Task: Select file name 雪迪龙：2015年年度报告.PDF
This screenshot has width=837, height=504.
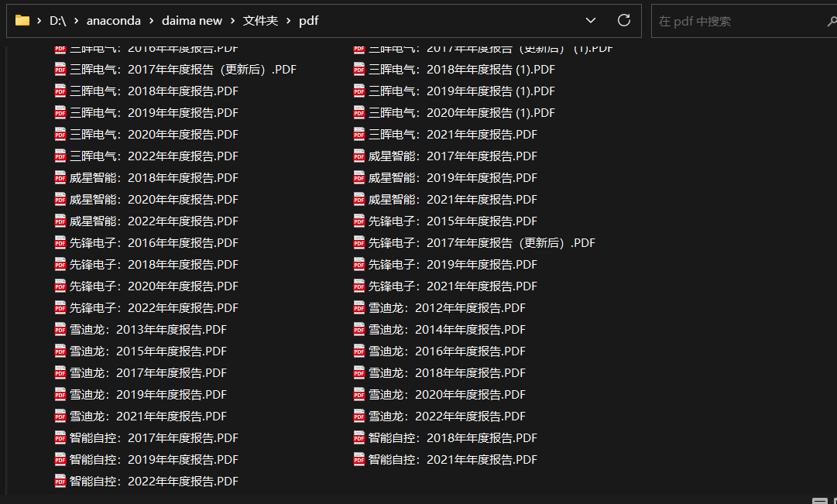Action: click(148, 351)
